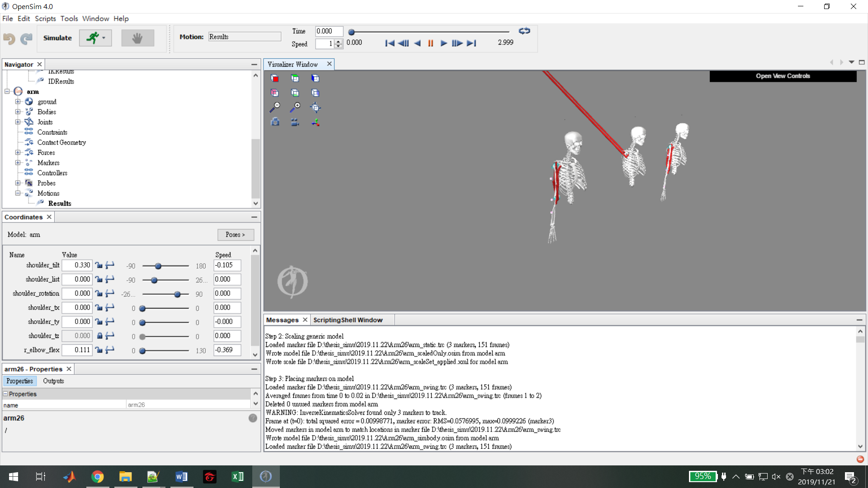Step back one frame in motion
The width and height of the screenshot is (868, 488).
click(403, 43)
